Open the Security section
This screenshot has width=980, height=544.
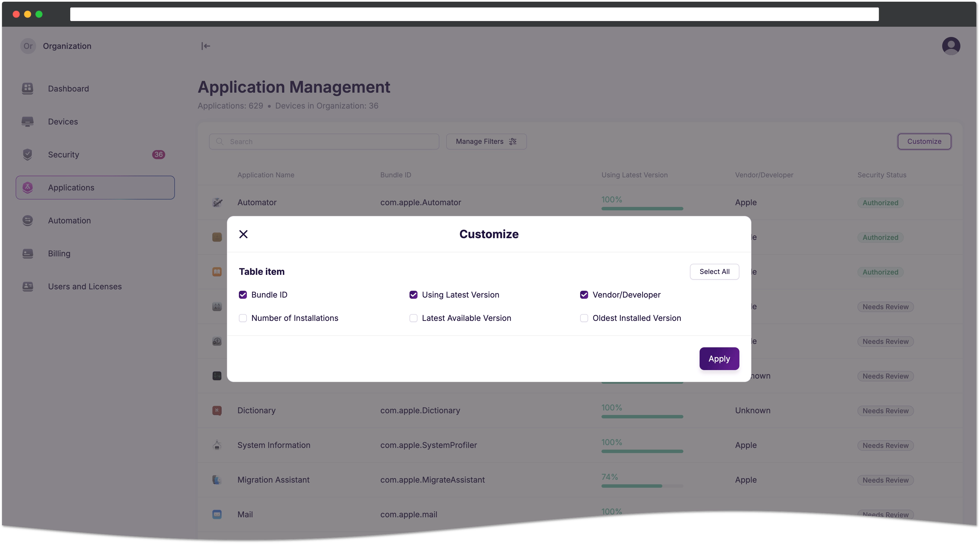point(95,154)
